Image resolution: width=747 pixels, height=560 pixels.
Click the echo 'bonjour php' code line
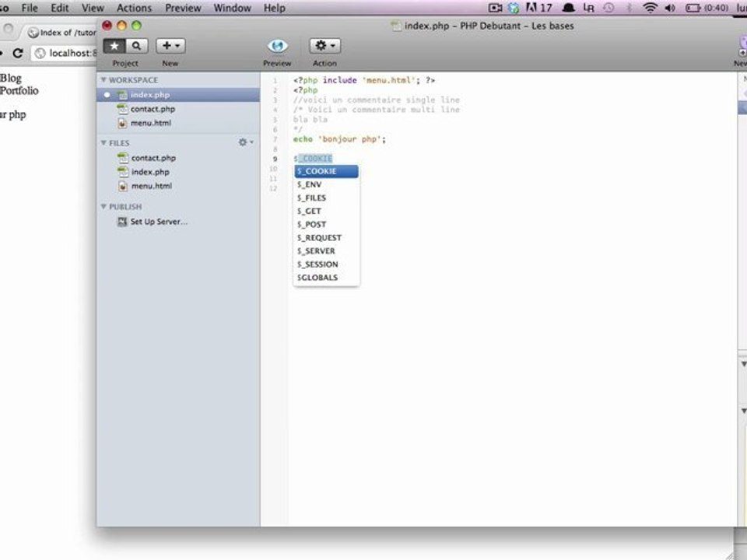(x=339, y=139)
